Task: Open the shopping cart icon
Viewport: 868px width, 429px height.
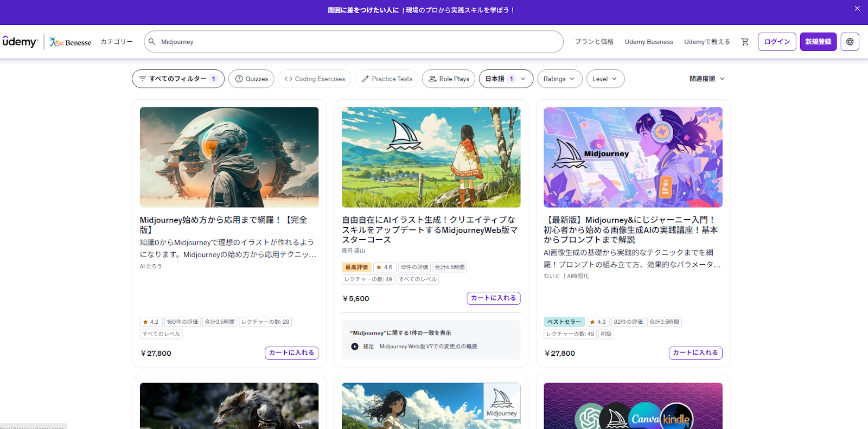Action: tap(745, 42)
